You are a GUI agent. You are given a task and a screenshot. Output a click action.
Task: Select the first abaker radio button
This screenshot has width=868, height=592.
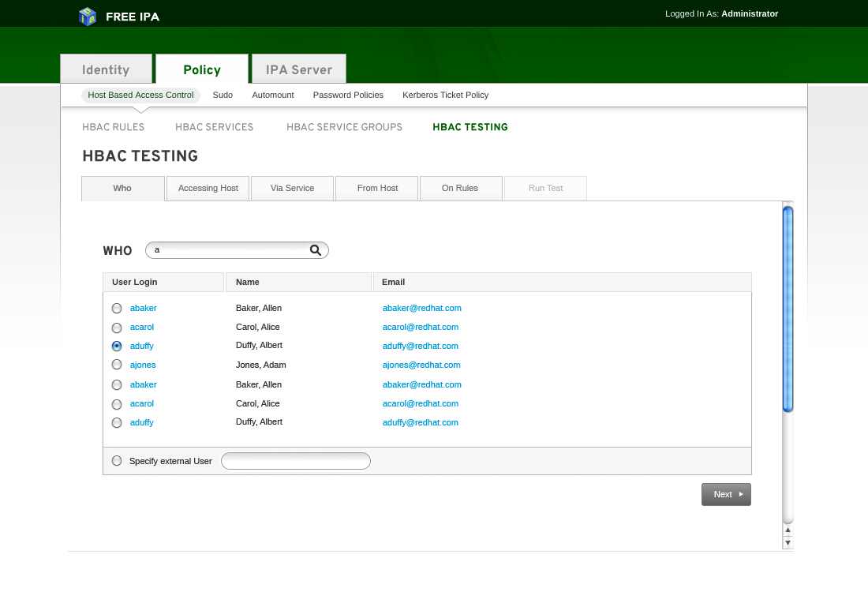pos(117,309)
